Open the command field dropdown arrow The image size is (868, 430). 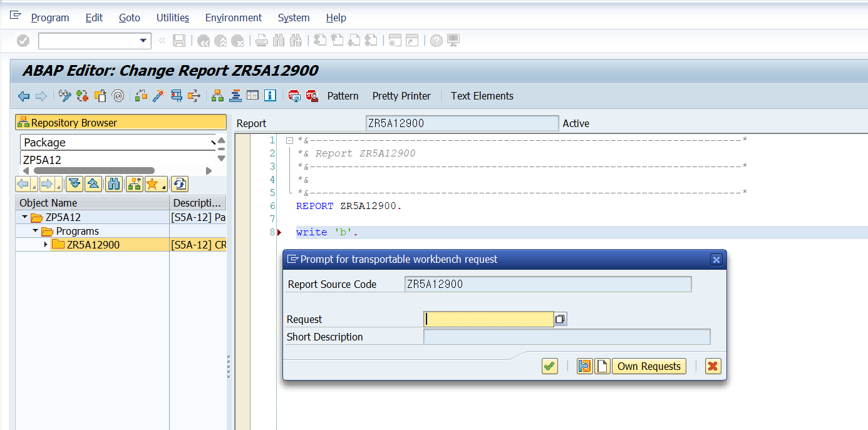143,41
